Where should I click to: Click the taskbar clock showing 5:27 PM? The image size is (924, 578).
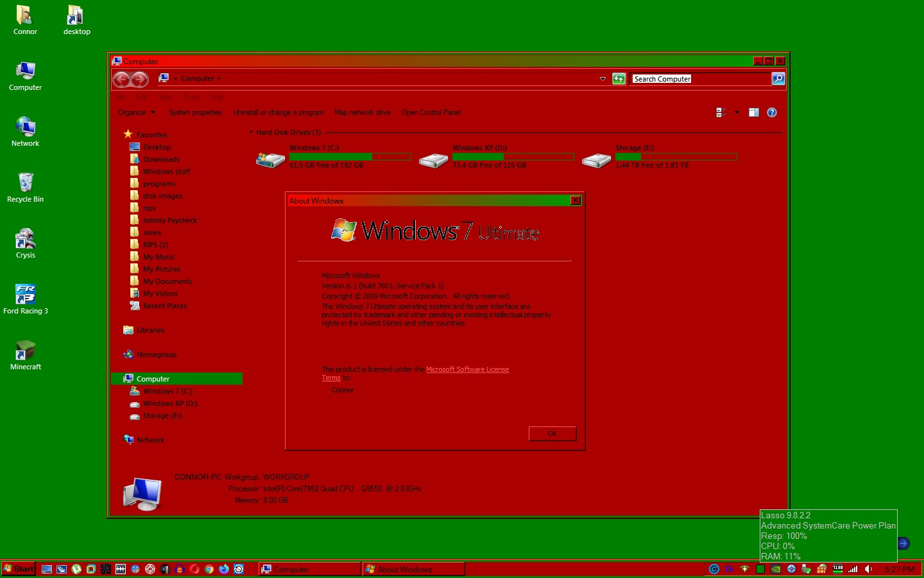(900, 569)
